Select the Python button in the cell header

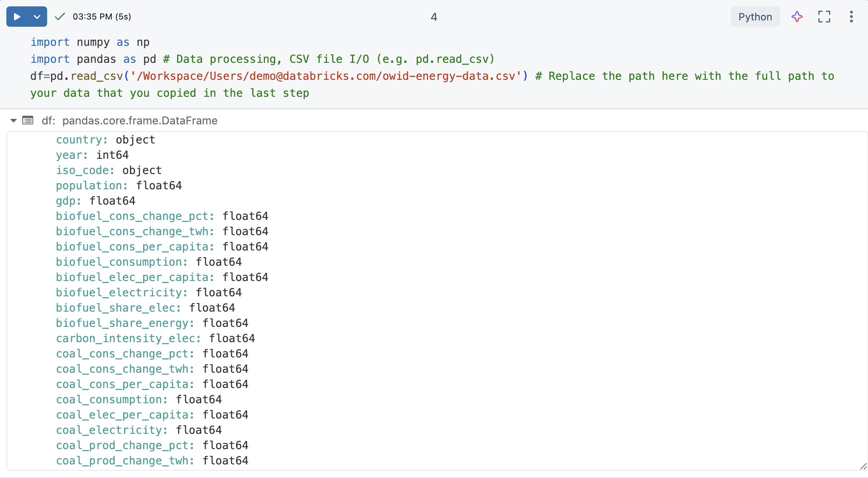pos(755,17)
